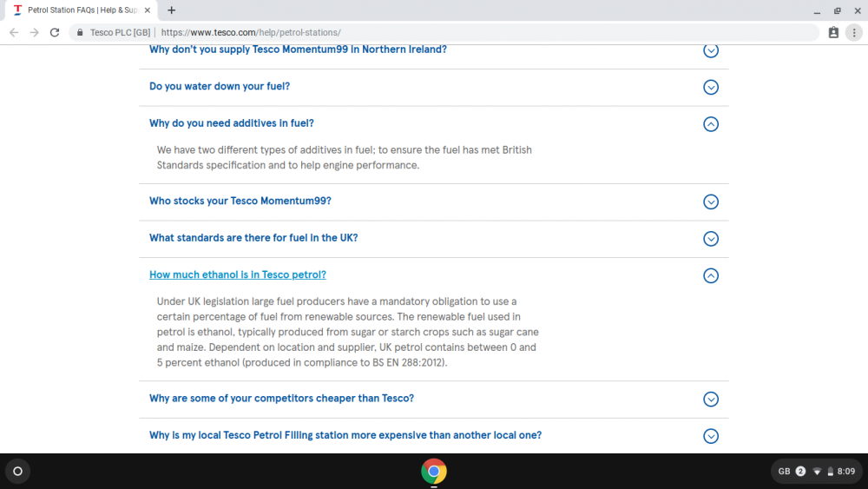Open Chrome three-dot menu
The height and width of the screenshot is (489, 868).
(854, 33)
